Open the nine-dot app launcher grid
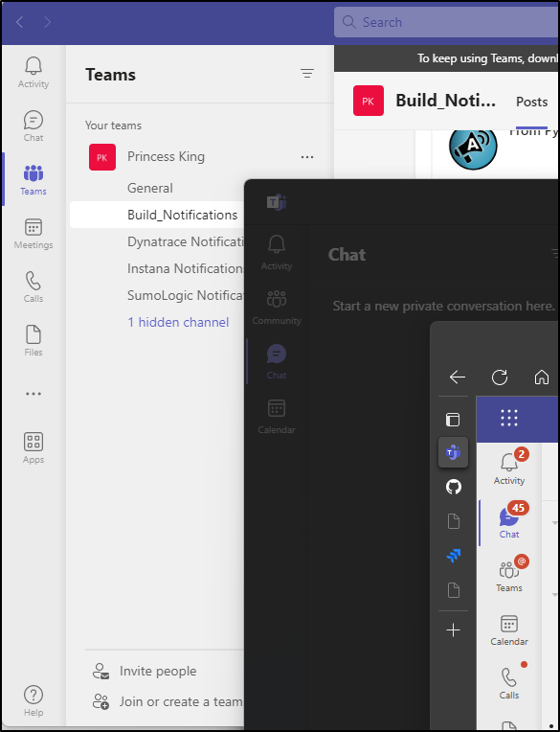Image resolution: width=560 pixels, height=732 pixels. point(508,418)
